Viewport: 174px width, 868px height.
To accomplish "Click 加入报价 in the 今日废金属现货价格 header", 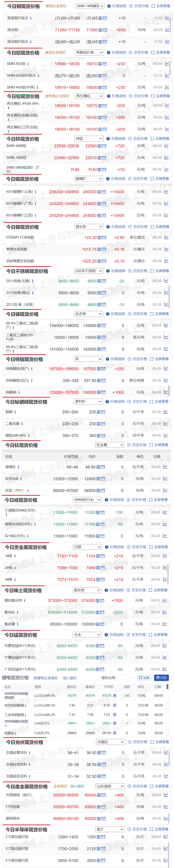I will (77, 786).
